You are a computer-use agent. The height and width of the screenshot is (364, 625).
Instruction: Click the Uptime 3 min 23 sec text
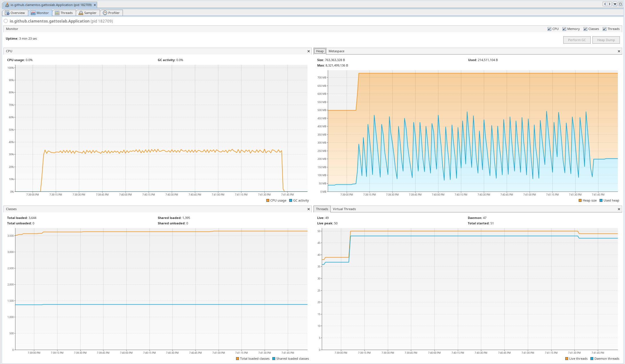click(x=21, y=39)
